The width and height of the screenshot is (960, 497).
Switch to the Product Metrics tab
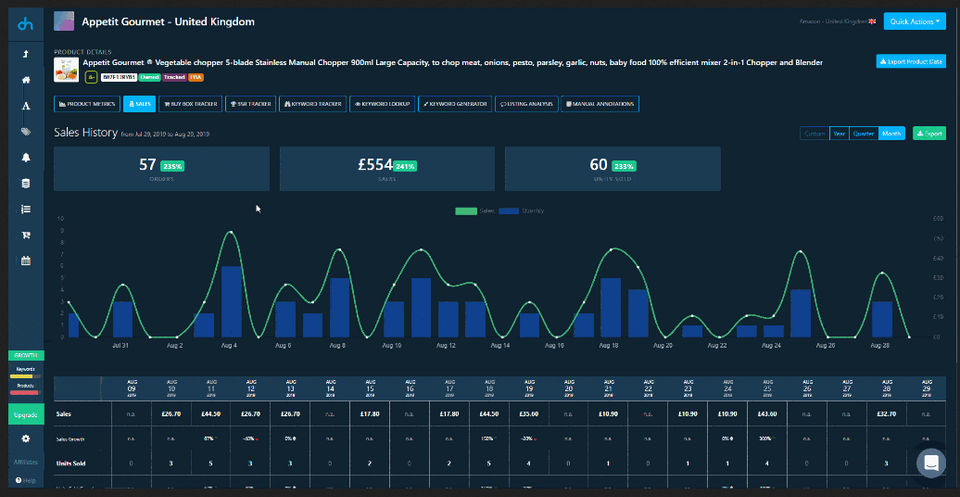(88, 103)
